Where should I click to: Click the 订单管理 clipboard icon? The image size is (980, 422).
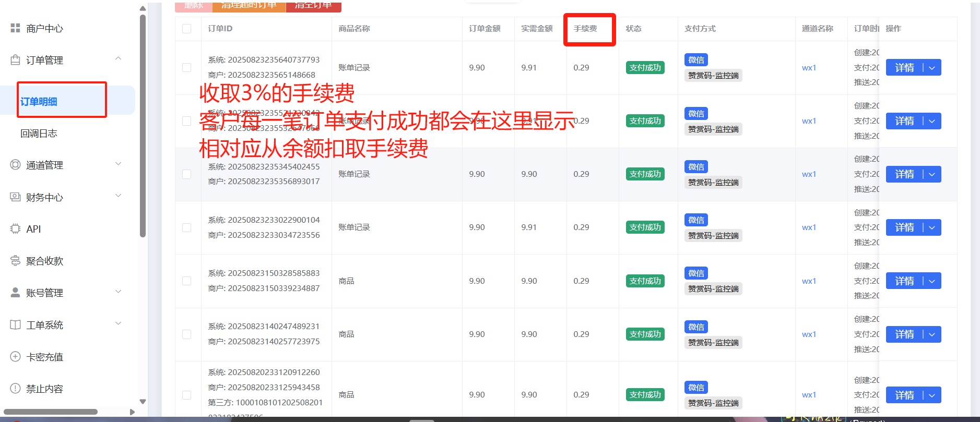pos(15,60)
